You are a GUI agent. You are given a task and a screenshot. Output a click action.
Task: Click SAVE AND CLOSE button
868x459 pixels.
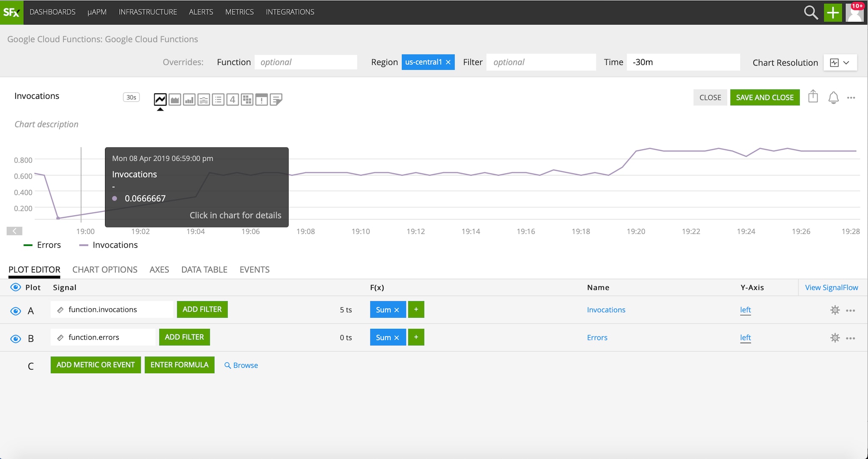click(x=765, y=98)
